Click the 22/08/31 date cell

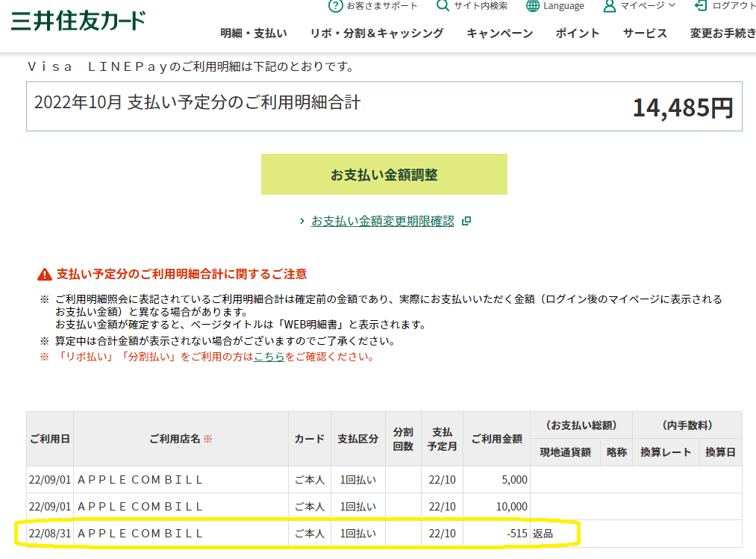[x=50, y=534]
